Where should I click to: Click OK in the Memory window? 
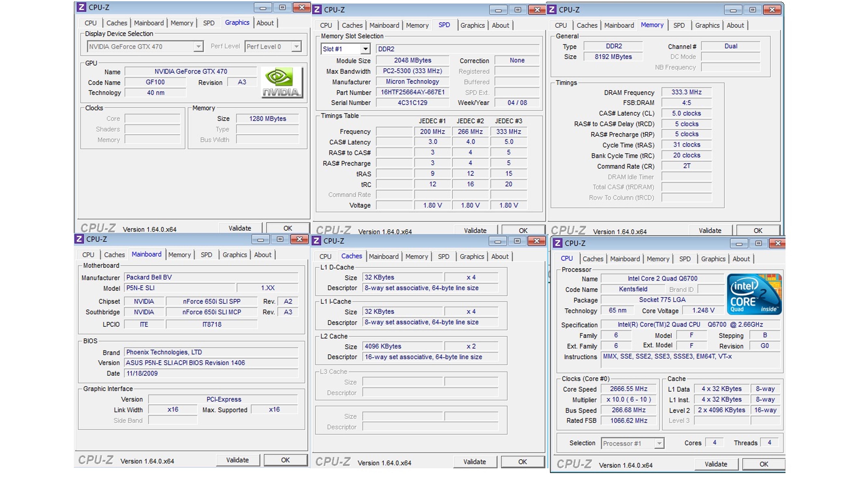[758, 230]
